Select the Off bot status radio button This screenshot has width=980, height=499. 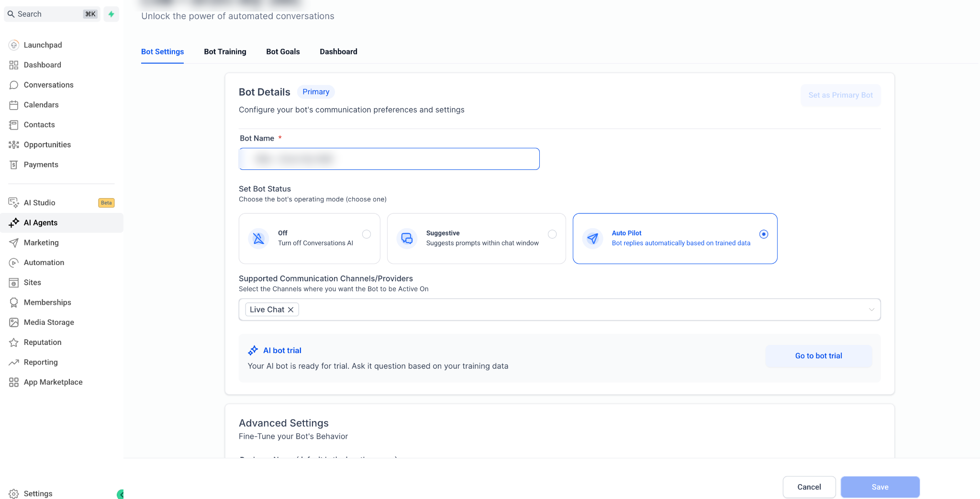[367, 234]
